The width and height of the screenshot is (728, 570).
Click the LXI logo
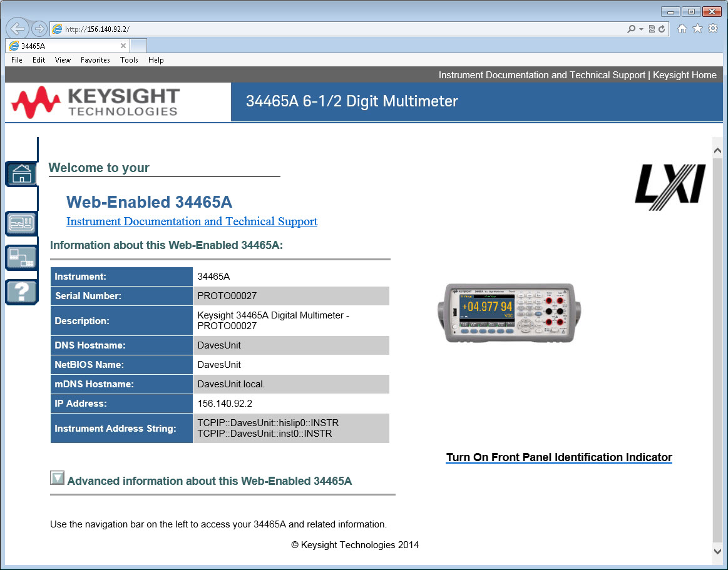point(670,186)
